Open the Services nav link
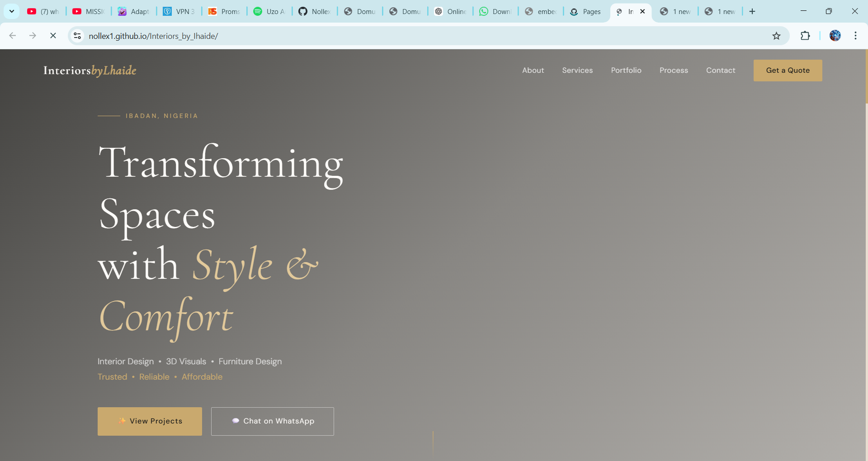The height and width of the screenshot is (461, 868). pyautogui.click(x=577, y=71)
